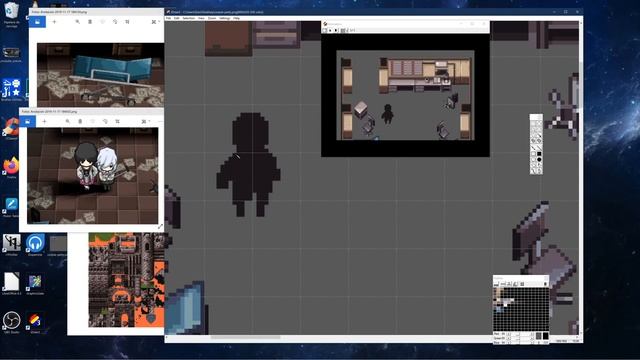Open the View menu in the pixel editor
Viewport: 640px width, 360px height.
tap(201, 18)
